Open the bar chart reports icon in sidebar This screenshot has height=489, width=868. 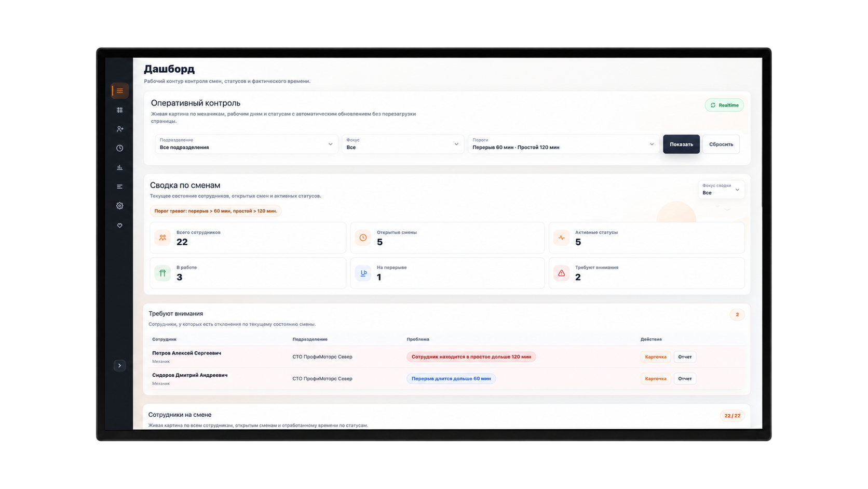tap(119, 167)
